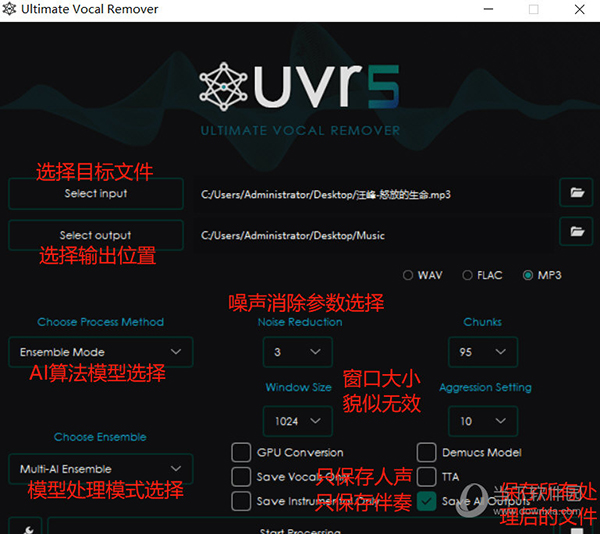The width and height of the screenshot is (600, 534).
Task: Click the Chunks label
Action: pos(483,322)
